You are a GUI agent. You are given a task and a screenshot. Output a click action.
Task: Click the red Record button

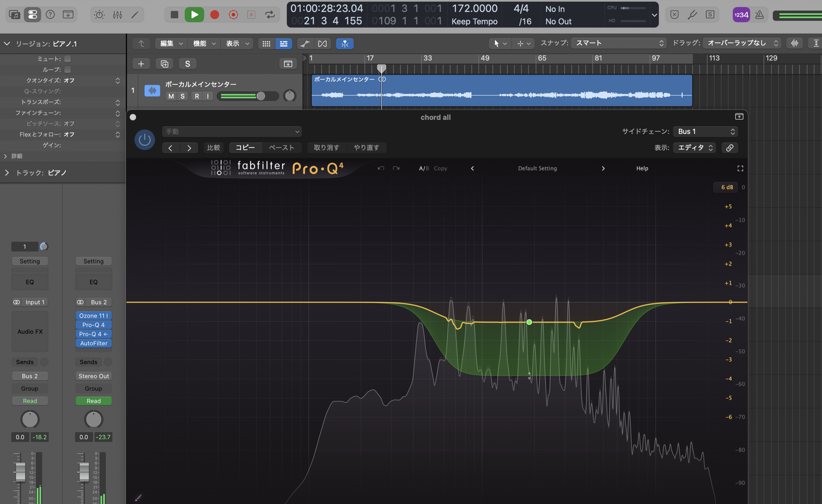tap(214, 15)
